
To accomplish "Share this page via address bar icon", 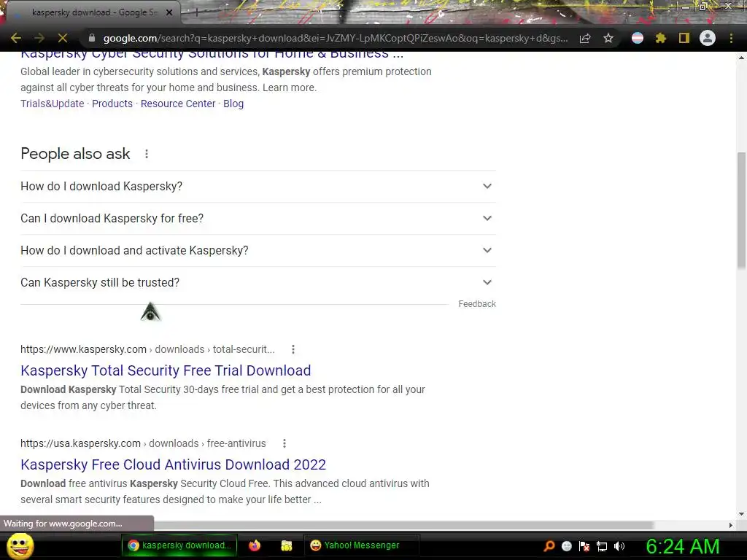I will tap(585, 38).
